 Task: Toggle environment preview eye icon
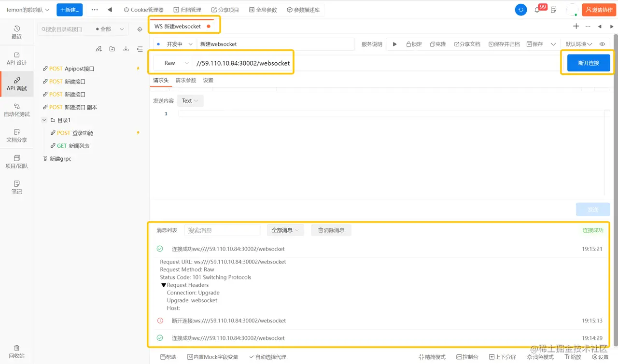pos(603,44)
